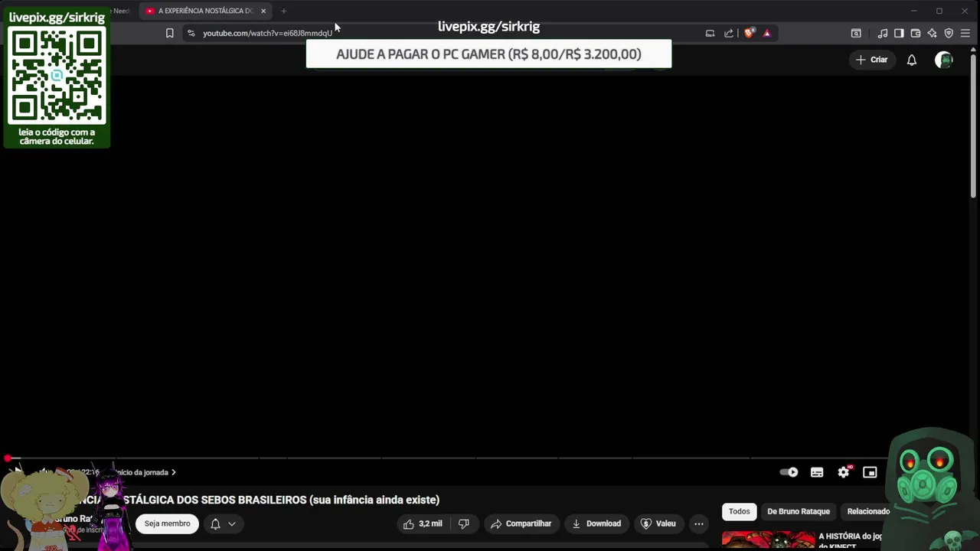Switch to the YouTube video browser tab

pos(204,11)
